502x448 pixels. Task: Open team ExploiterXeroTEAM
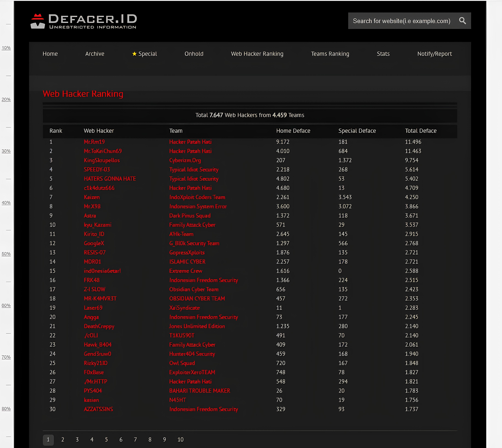click(192, 372)
